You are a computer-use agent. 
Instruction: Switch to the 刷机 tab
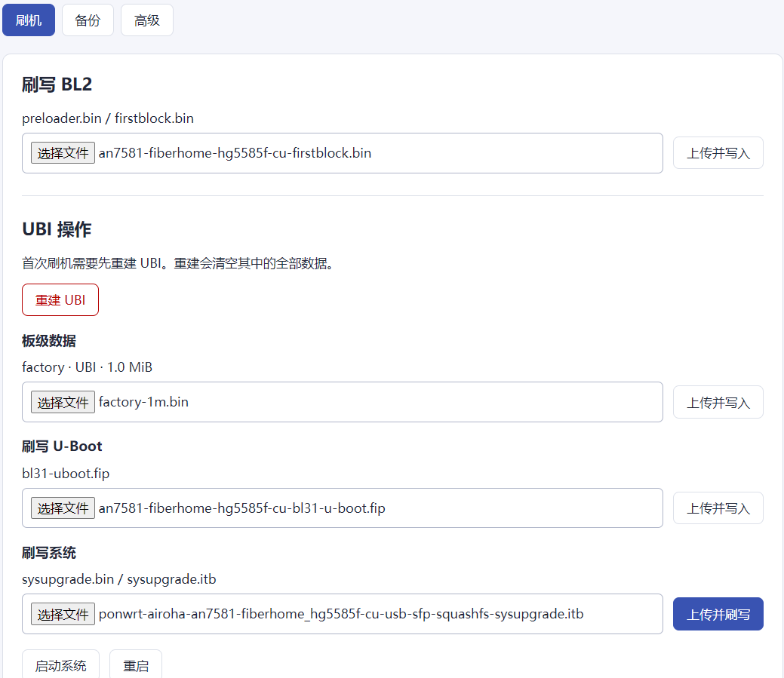29,20
